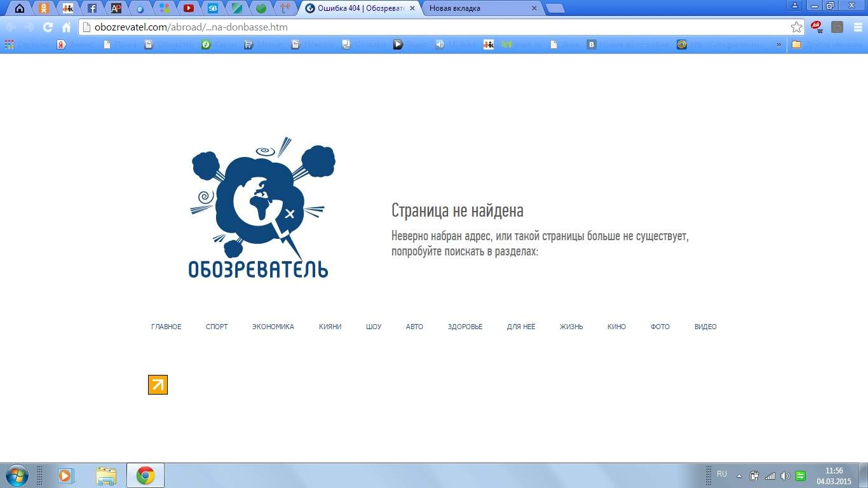Open the volume control in the tray
Viewport: 868px width, 488px height.
(785, 475)
